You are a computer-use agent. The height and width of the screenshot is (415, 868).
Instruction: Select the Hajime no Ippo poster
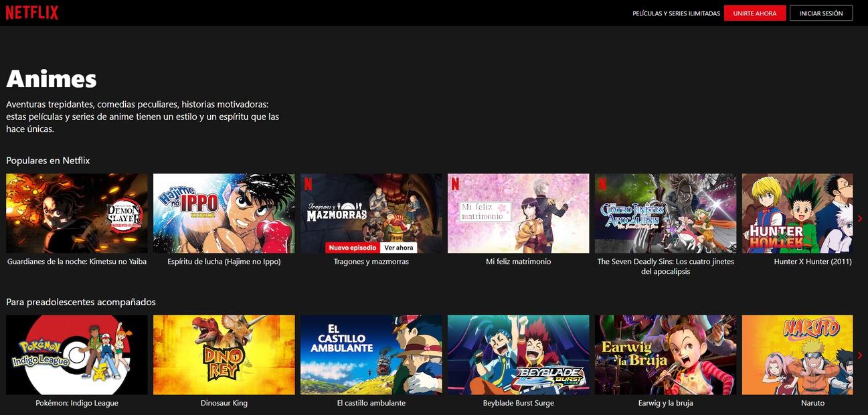pos(224,213)
